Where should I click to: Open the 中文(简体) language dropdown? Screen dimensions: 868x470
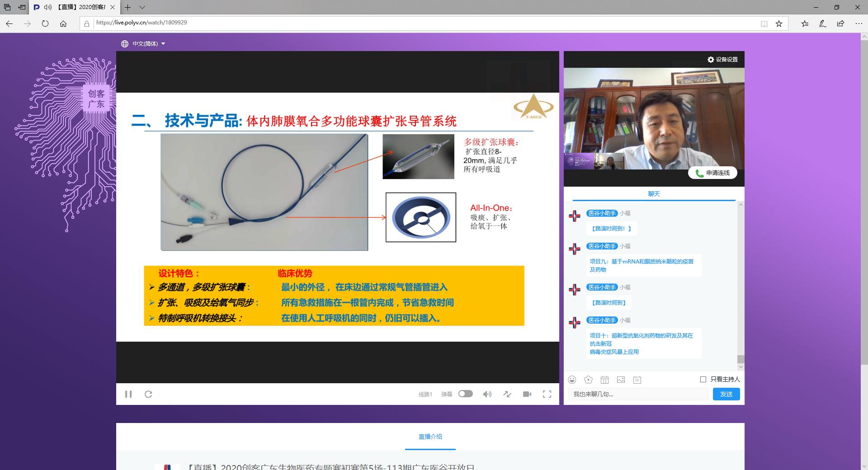(x=143, y=44)
